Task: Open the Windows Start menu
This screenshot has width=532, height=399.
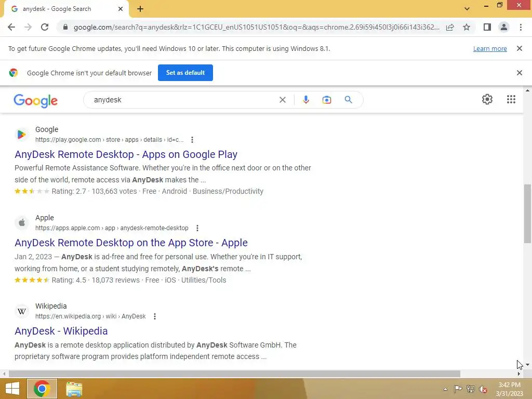Action: click(x=12, y=389)
